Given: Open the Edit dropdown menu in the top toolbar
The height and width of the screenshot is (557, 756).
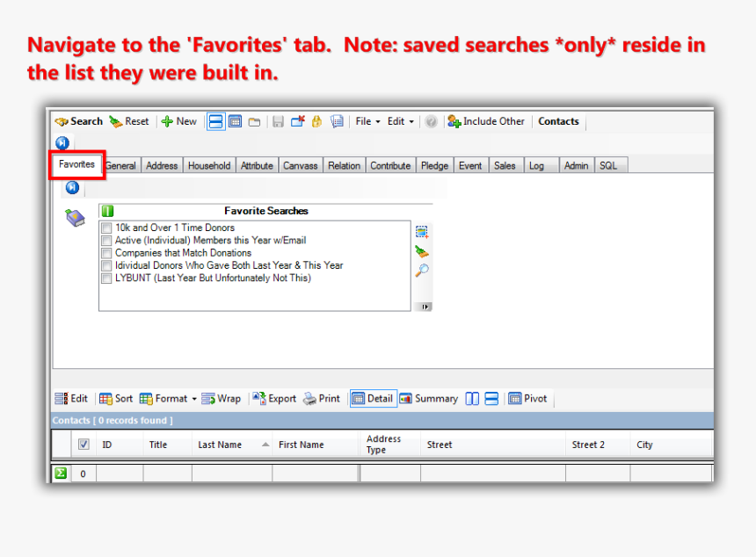Looking at the screenshot, I should [401, 121].
